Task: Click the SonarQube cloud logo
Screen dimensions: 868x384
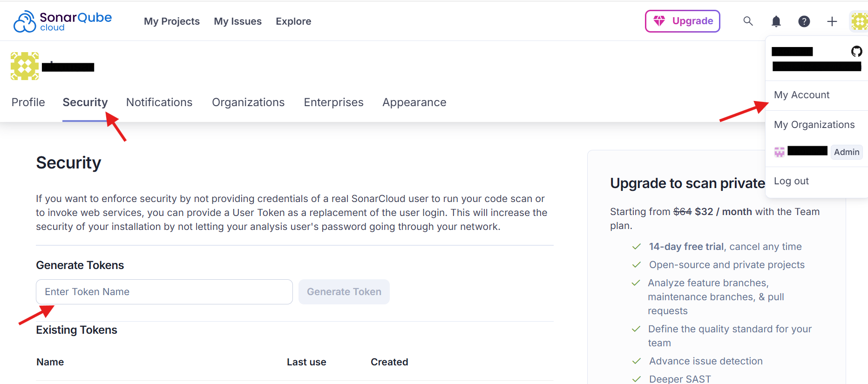Action: point(62,21)
